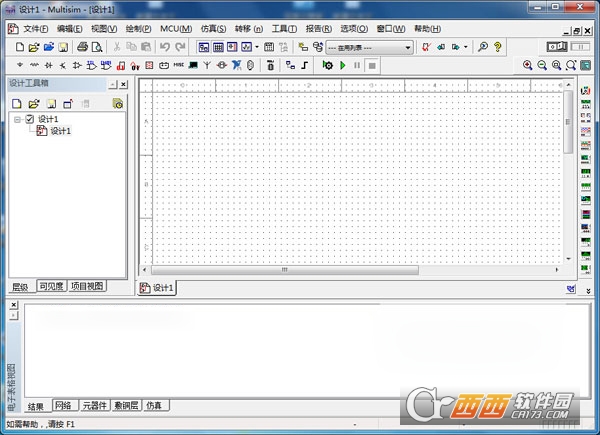Screen dimensions: 600x435
Task: Toggle Design Toolbox view button
Action: tap(204, 47)
